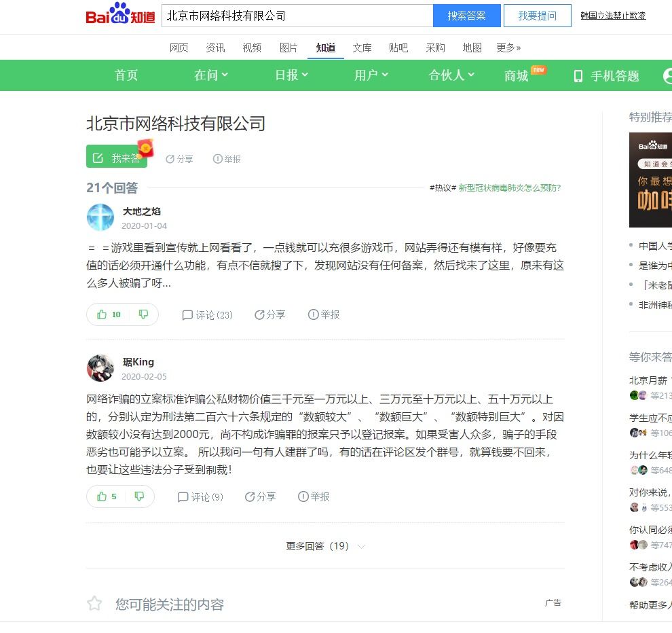Open comments 评论(9) on second answer

click(200, 497)
